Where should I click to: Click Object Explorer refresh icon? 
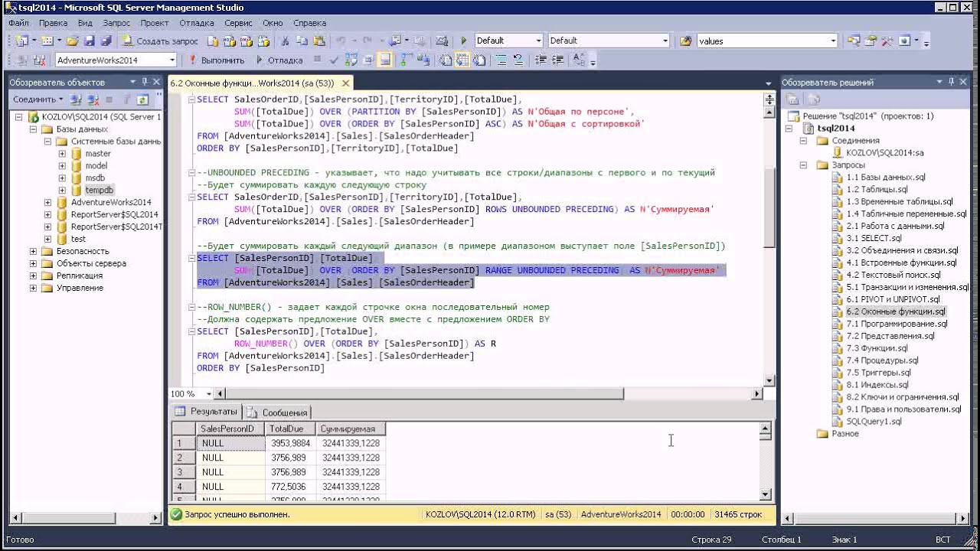142,99
